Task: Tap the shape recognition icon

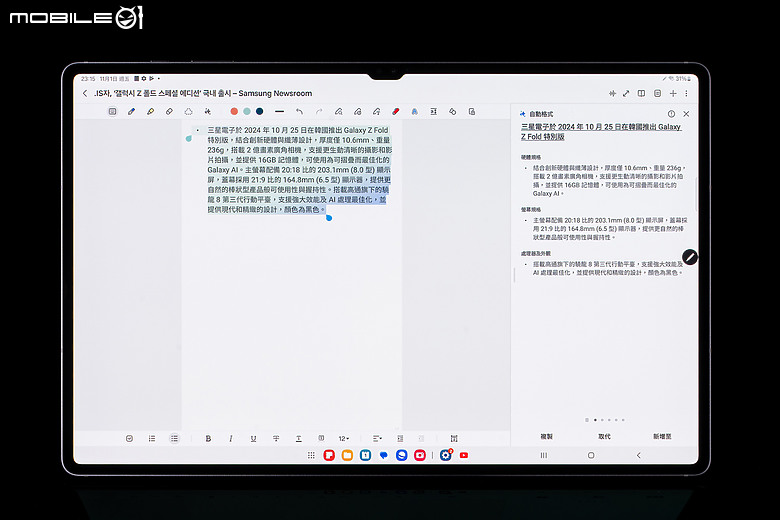Action: (453, 111)
